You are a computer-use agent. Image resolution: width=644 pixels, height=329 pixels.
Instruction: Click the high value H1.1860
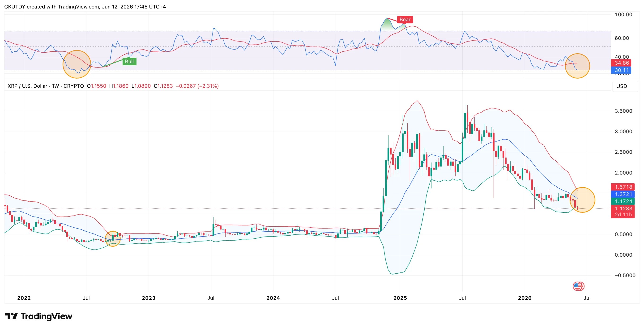119,86
